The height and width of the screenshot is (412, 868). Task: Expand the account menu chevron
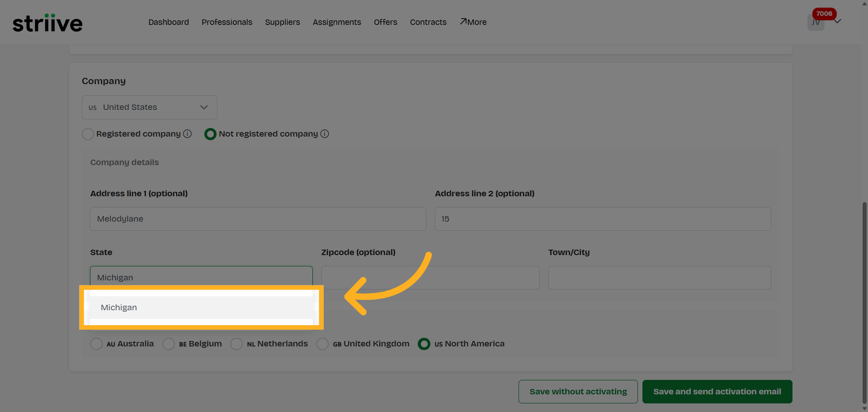tap(838, 21)
